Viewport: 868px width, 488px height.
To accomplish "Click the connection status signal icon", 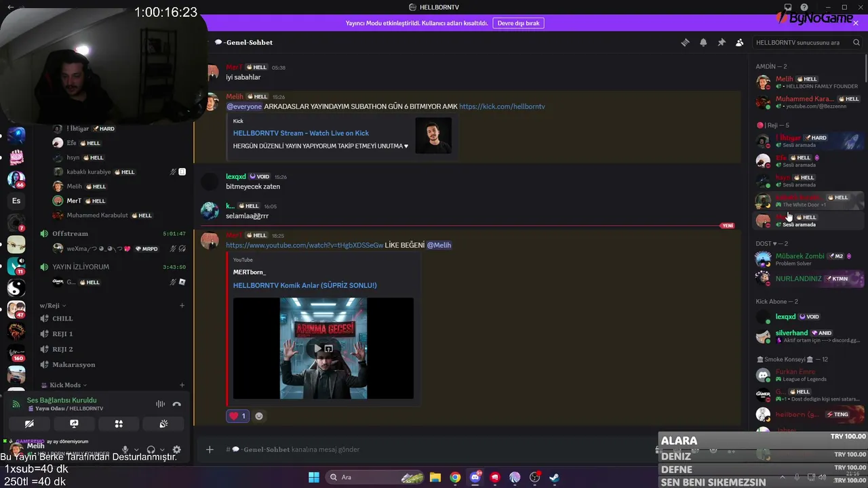I will (x=17, y=404).
